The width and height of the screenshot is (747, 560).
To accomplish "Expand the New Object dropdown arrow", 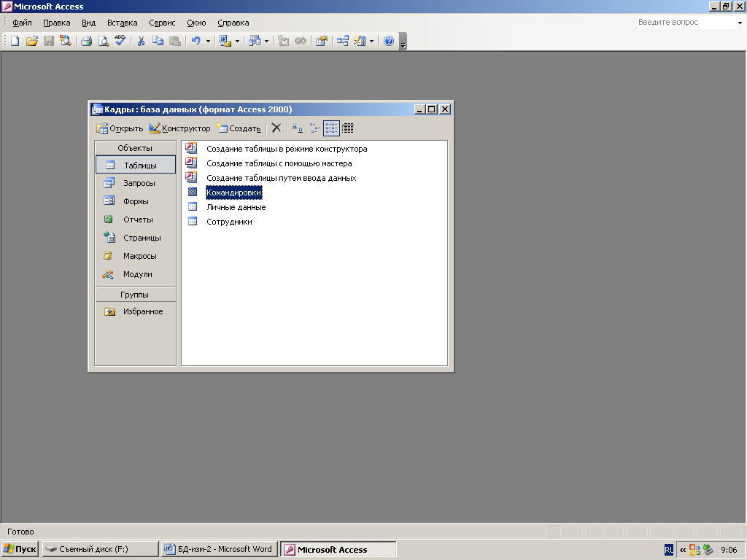I will tap(371, 41).
